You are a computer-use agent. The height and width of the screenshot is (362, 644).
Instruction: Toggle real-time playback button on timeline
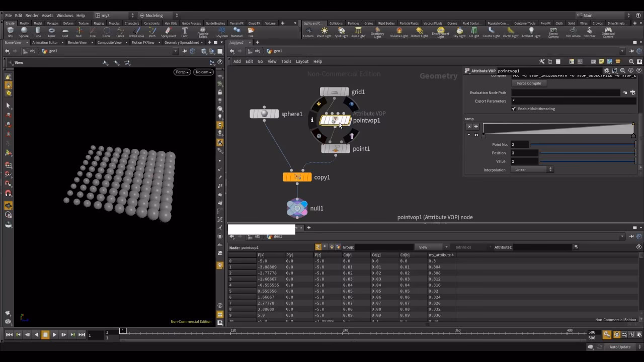tap(617, 334)
